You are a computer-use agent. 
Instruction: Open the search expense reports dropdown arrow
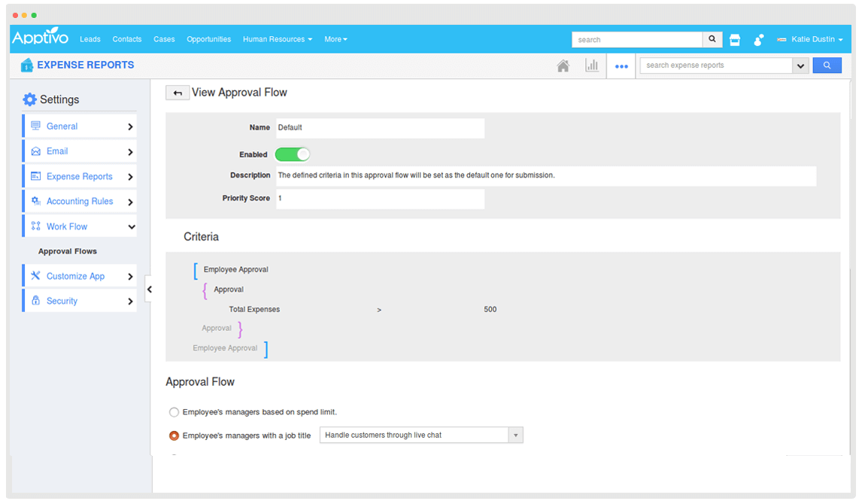click(x=800, y=65)
